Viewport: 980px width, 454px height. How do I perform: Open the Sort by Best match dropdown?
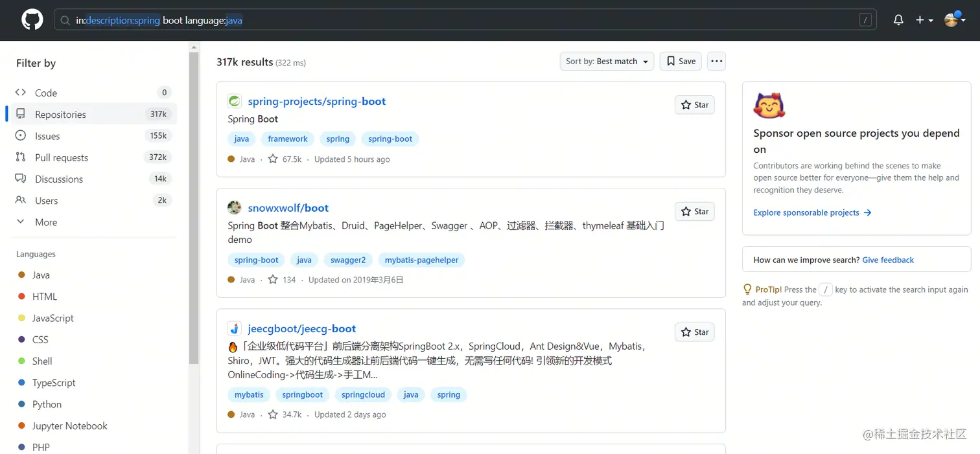[607, 62]
